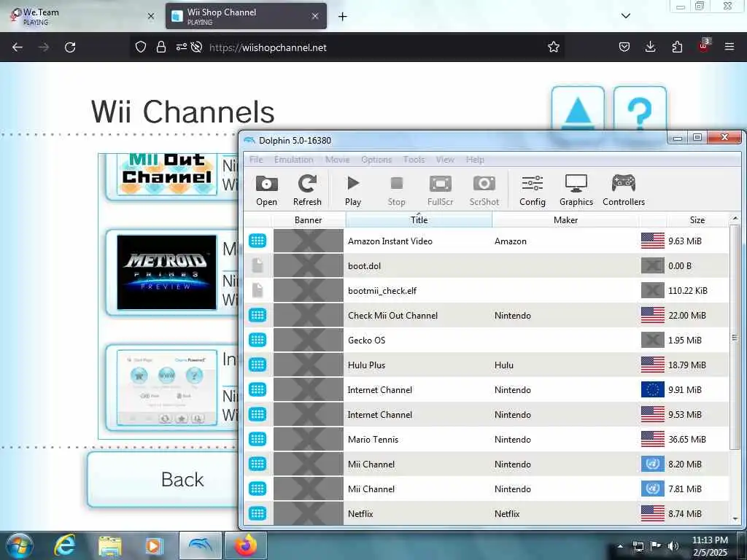
Task: Click the Dolphin game list scrollbar
Action: coord(735,338)
